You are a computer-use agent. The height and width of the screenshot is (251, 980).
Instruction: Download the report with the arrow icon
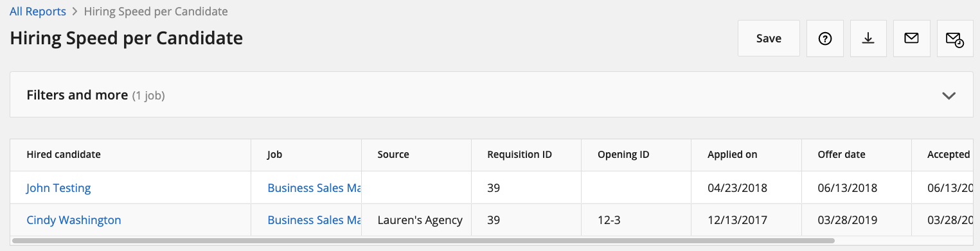pos(868,39)
